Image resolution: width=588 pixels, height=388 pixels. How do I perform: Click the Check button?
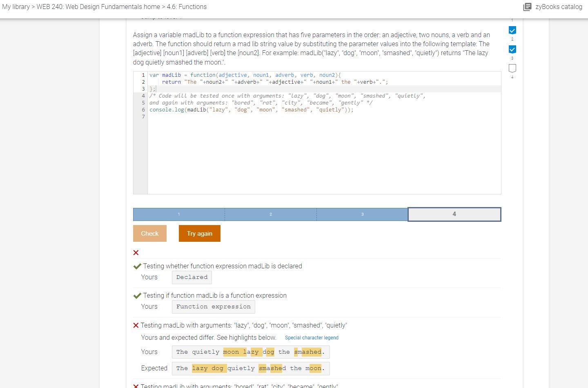coord(149,233)
